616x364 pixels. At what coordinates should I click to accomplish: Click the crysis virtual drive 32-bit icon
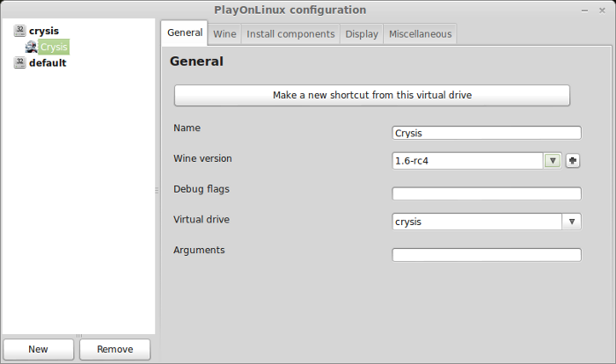point(19,31)
